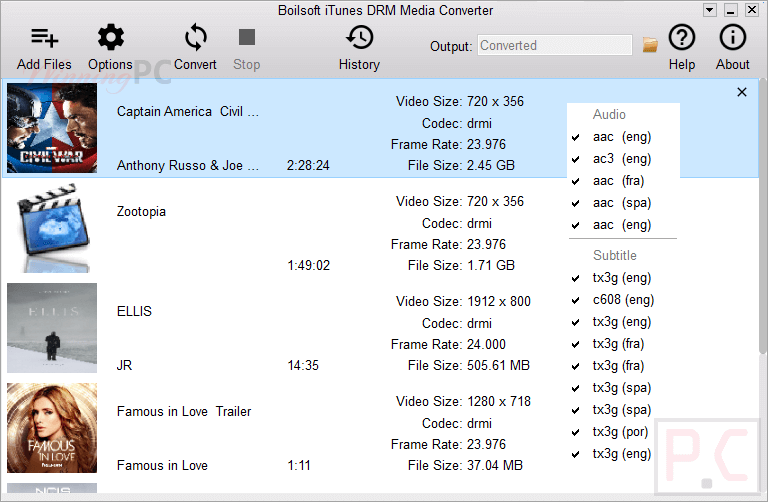
Task: Click the Stop square icon
Action: pos(247,37)
